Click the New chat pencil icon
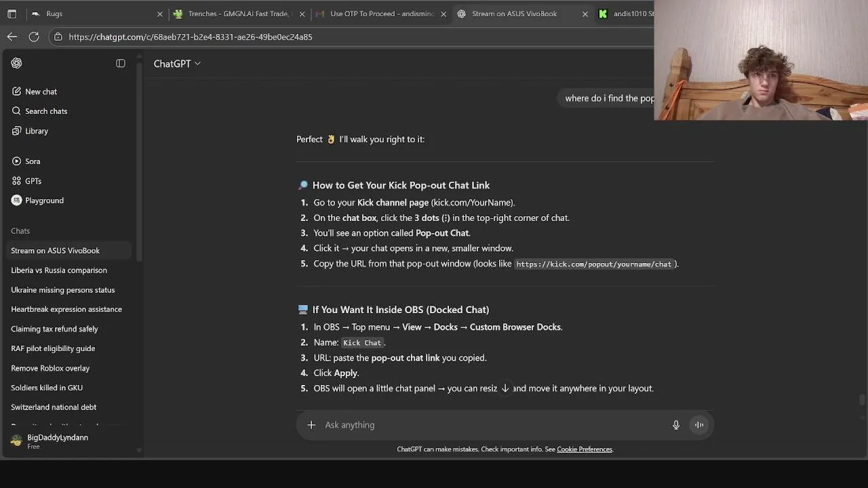Image resolution: width=868 pixels, height=488 pixels. click(x=16, y=91)
